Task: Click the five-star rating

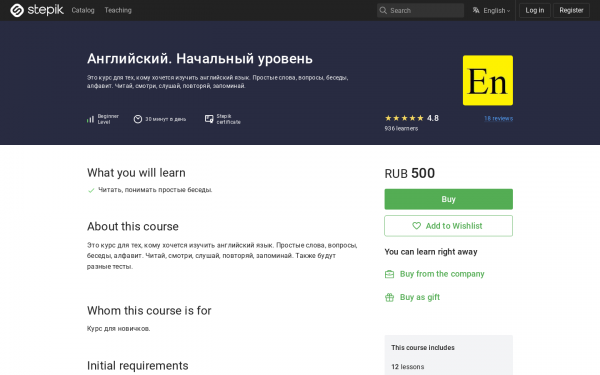Action: click(x=404, y=118)
